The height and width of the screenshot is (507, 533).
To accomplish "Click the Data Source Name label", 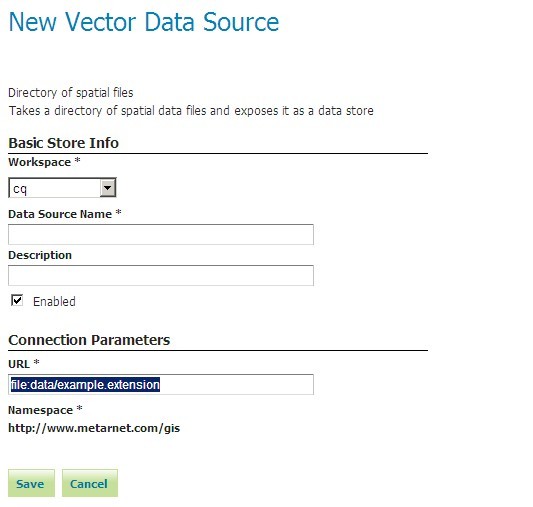I will pos(60,214).
